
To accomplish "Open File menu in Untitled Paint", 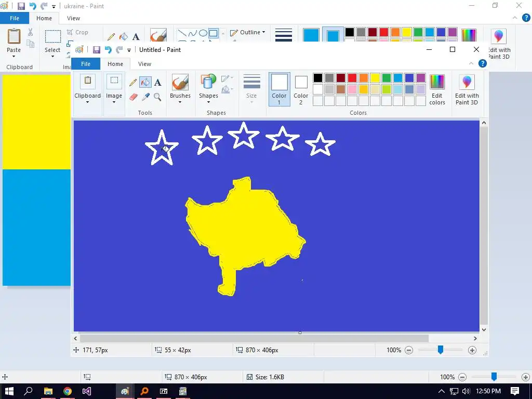I will click(x=86, y=64).
